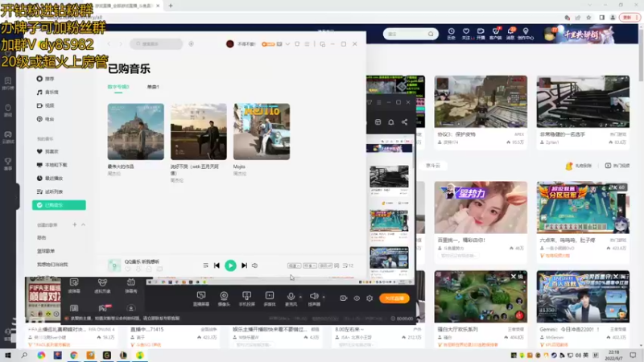Click the orange 关闭直播 stop live button
The height and width of the screenshot is (362, 644).
pyautogui.click(x=394, y=298)
